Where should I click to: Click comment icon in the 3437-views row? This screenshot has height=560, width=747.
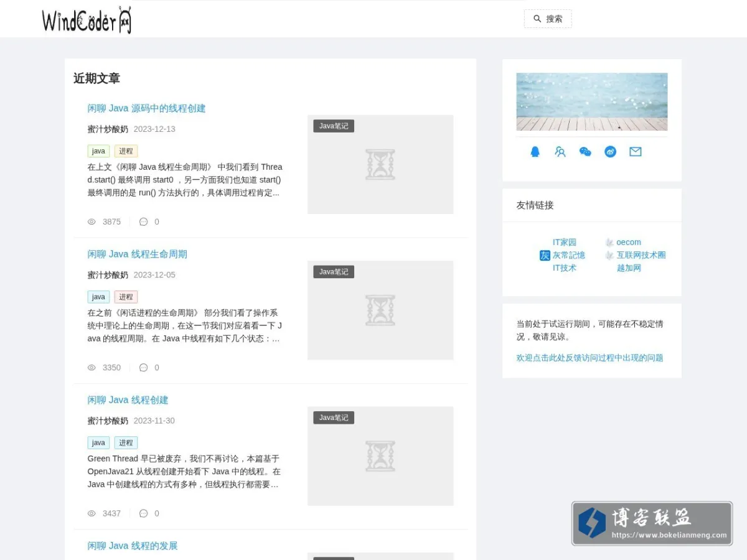click(143, 513)
